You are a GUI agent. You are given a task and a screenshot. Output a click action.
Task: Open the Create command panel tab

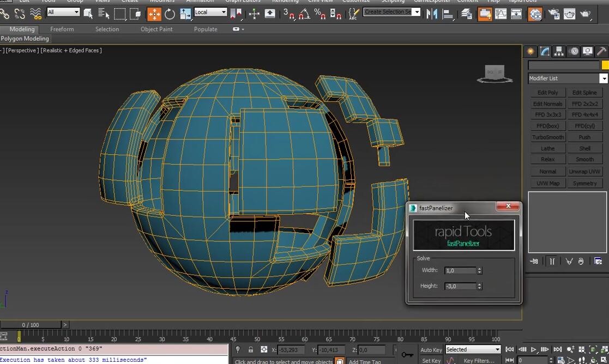[x=530, y=51]
